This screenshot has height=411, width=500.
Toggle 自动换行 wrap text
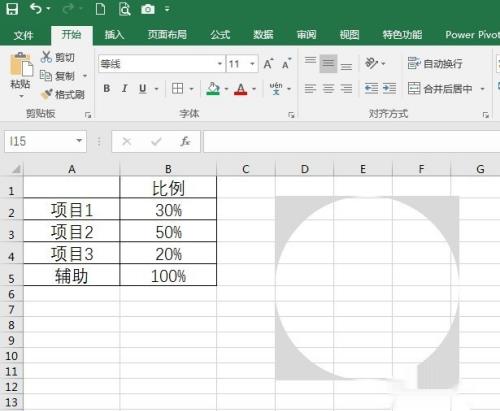(435, 63)
